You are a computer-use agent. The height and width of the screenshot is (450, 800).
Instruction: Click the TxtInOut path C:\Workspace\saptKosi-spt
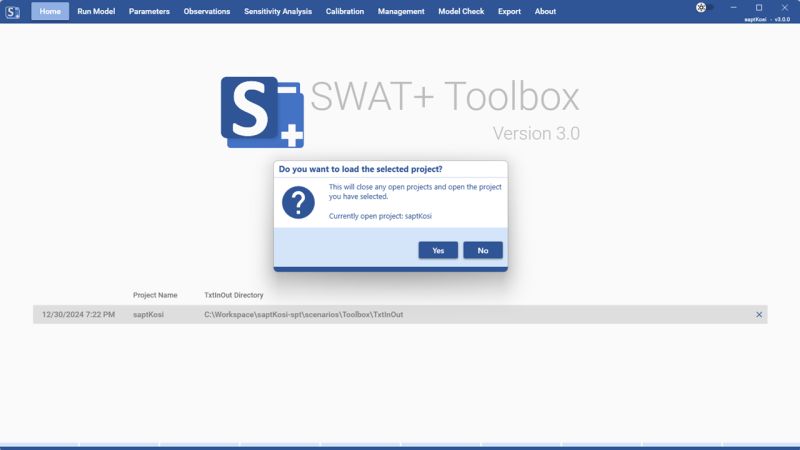(x=304, y=315)
